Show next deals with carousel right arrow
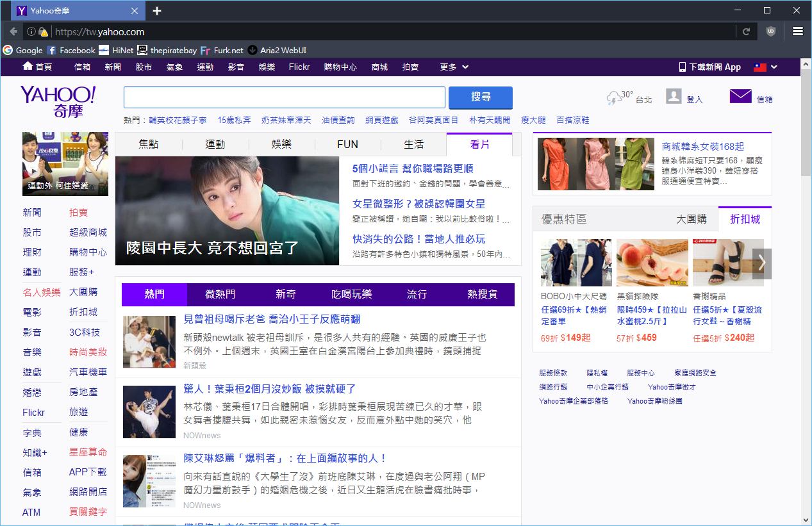This screenshot has height=526, width=812. 761,263
